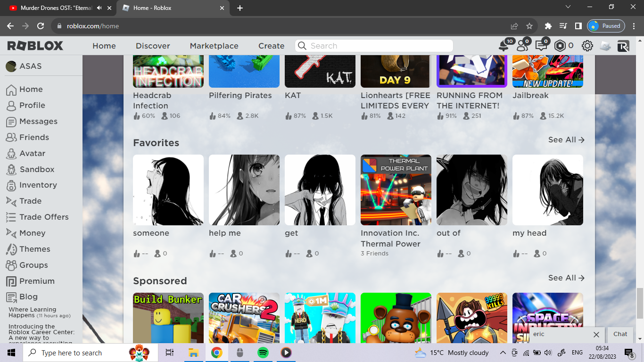Open the Chrome profile Paused button

(606, 26)
